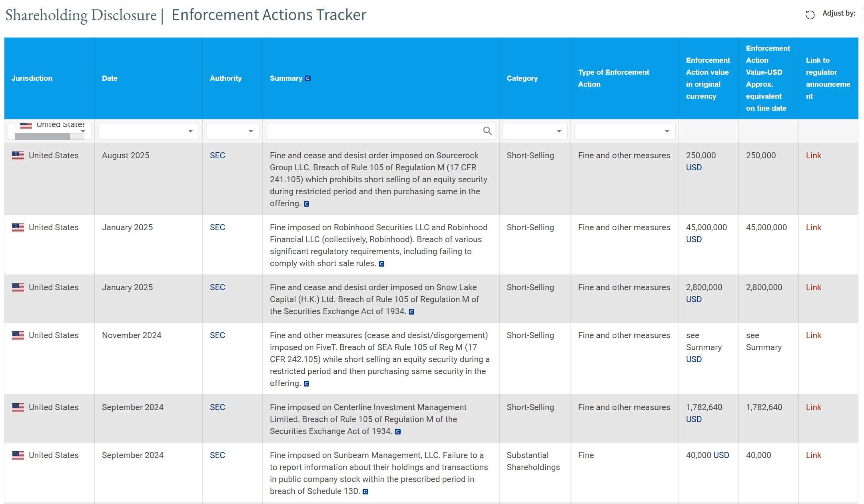Open the Authority filter dropdown
Screen dimensions: 864x504
(251, 131)
